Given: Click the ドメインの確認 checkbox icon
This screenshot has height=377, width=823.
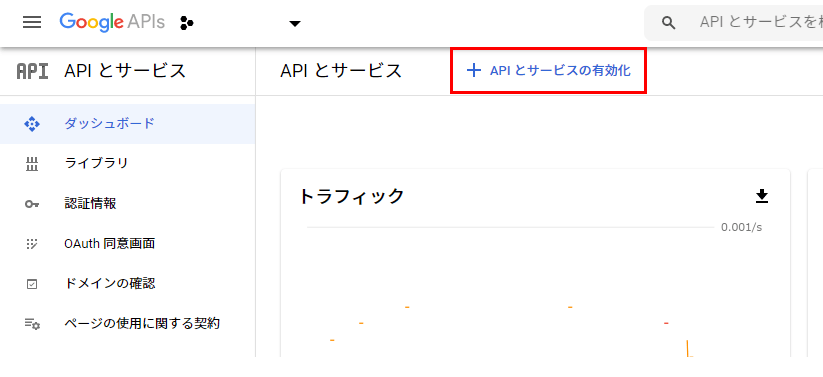Looking at the screenshot, I should 32,284.
